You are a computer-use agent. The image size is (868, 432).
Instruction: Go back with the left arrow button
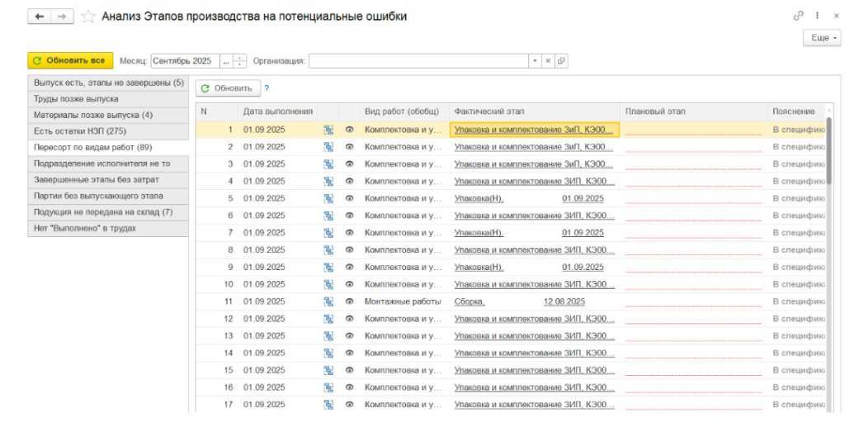tap(40, 17)
